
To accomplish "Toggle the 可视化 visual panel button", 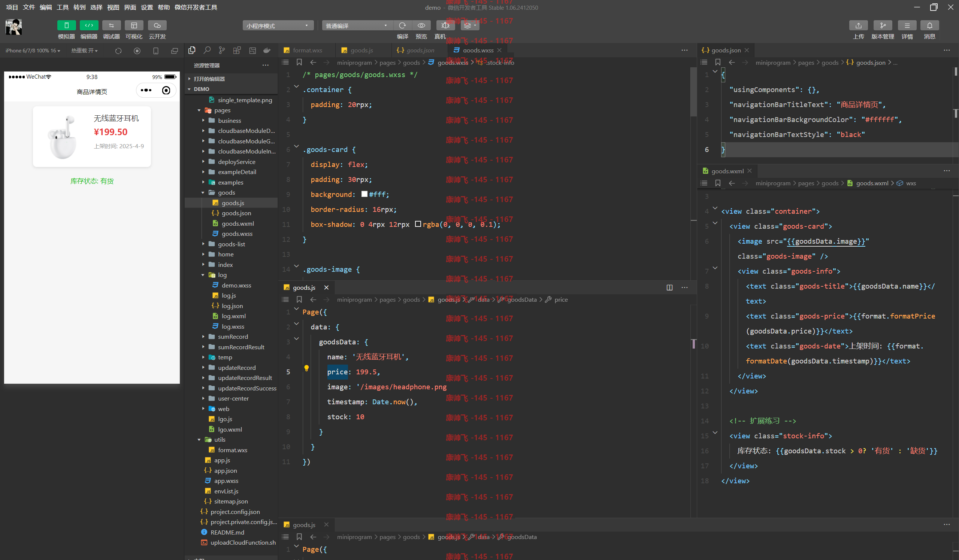I will 134,25.
